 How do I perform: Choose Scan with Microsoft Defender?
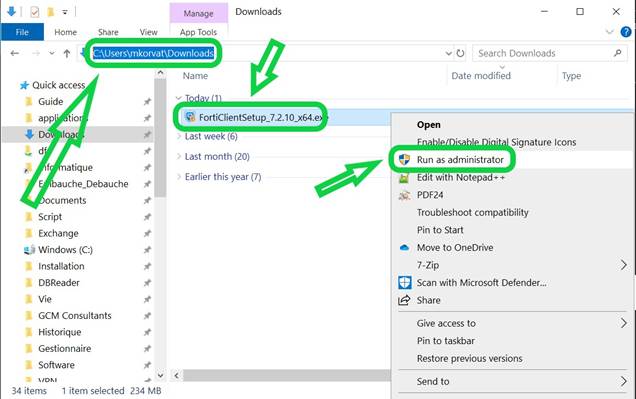(x=481, y=283)
